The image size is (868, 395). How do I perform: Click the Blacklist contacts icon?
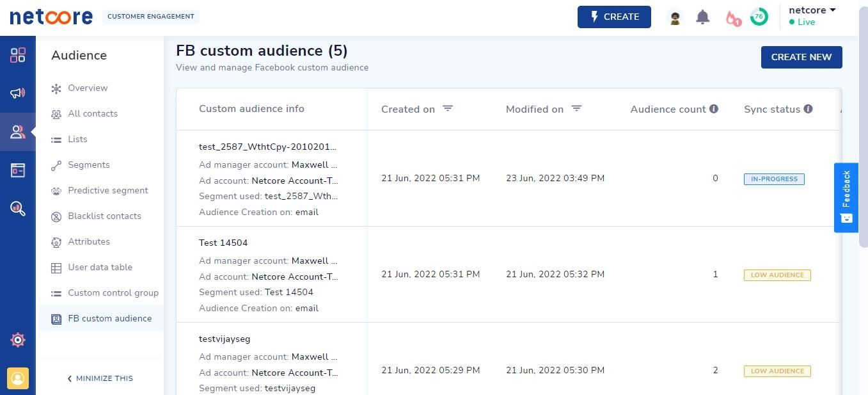pyautogui.click(x=56, y=217)
